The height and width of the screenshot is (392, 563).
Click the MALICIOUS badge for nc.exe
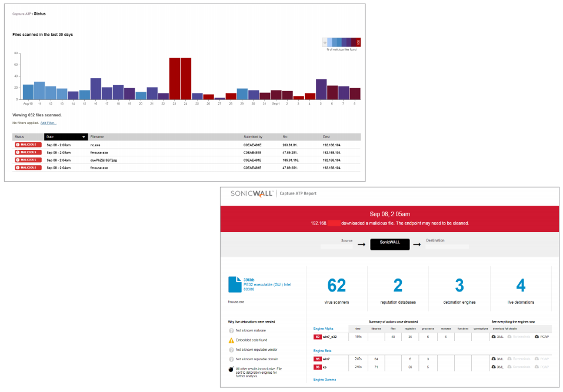[28, 145]
